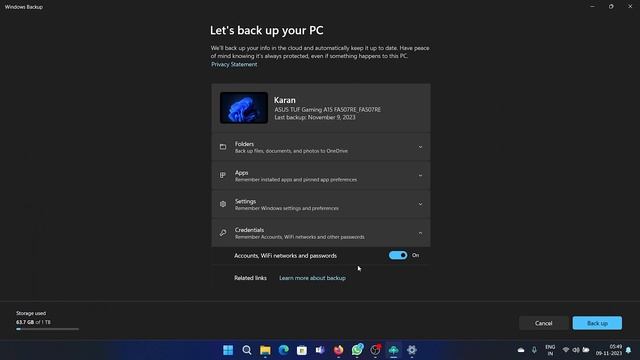Viewport: 640px width, 360px height.
Task: Open Microsoft Store from taskbar
Action: point(302,350)
